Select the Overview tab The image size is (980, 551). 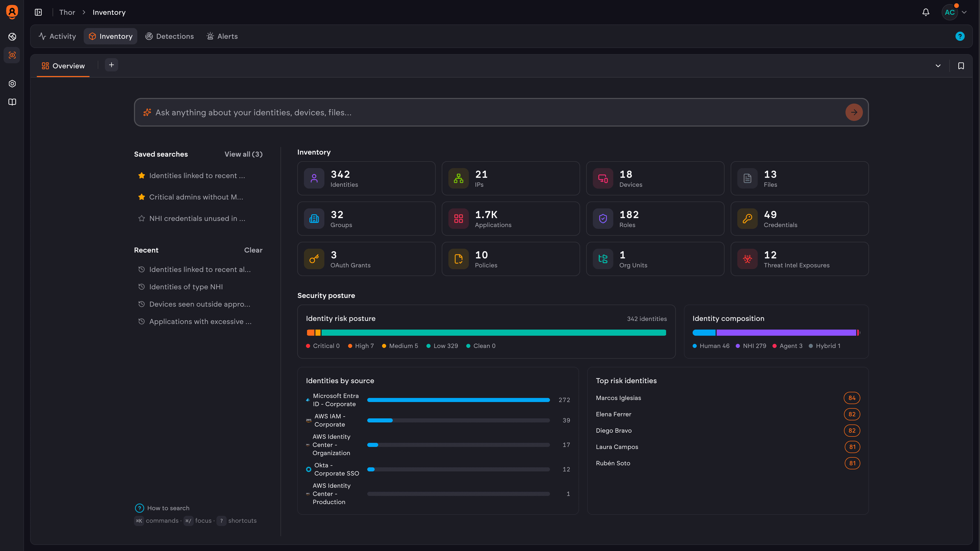[x=63, y=66]
